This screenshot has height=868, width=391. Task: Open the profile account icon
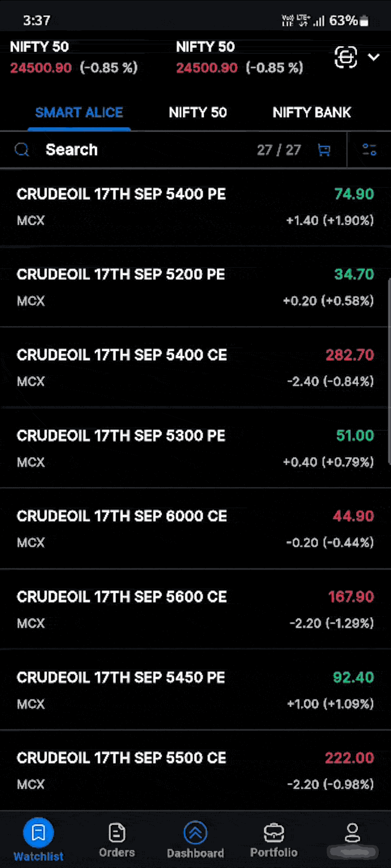tap(352, 833)
